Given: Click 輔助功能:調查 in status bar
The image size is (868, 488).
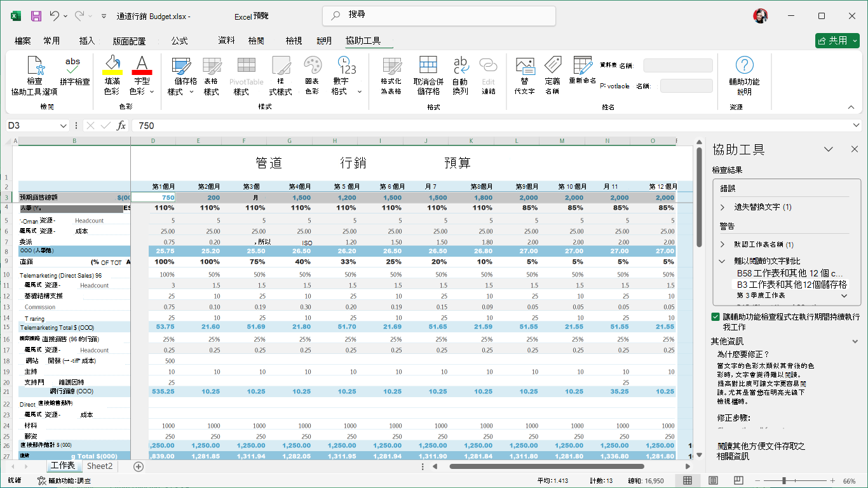Looking at the screenshot, I should point(64,481).
